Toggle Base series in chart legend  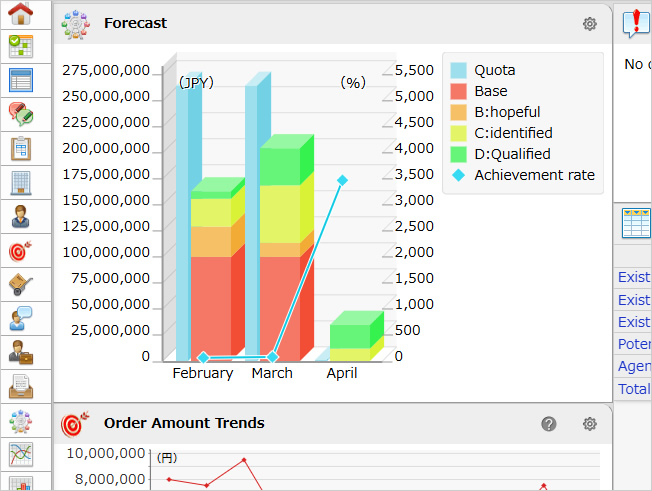[490, 91]
